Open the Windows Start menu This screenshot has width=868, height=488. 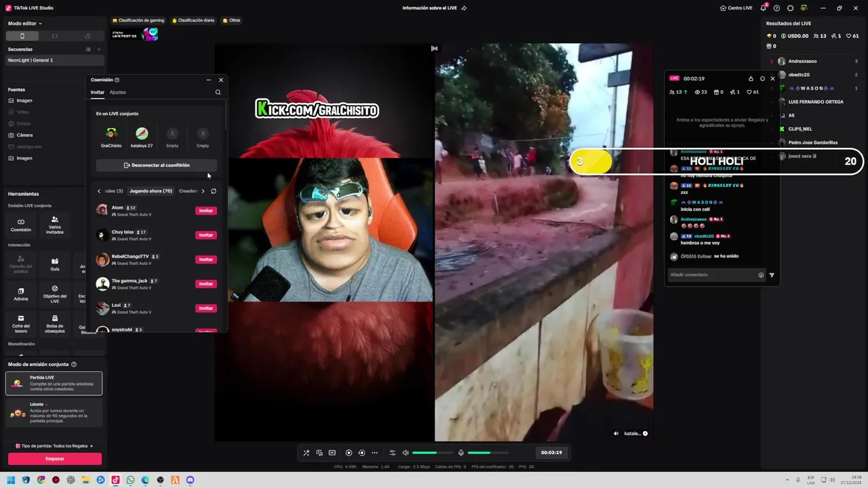click(11, 480)
